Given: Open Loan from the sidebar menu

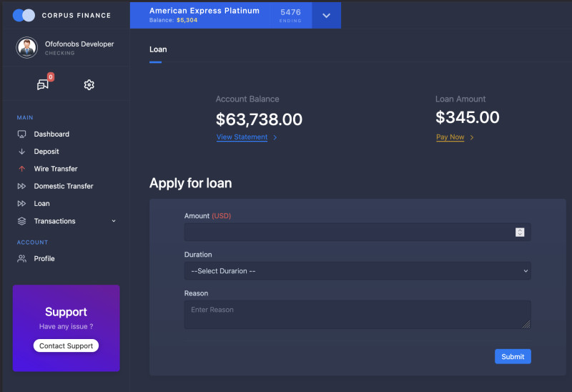Looking at the screenshot, I should coord(41,204).
